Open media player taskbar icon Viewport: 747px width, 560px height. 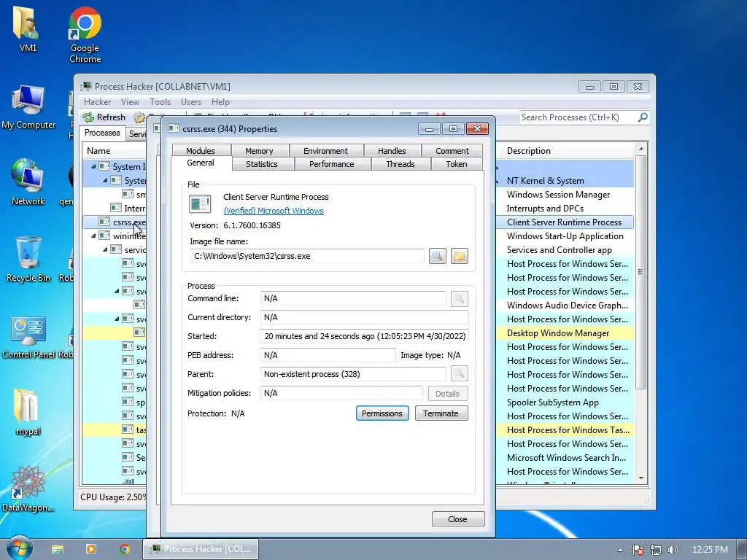click(91, 549)
